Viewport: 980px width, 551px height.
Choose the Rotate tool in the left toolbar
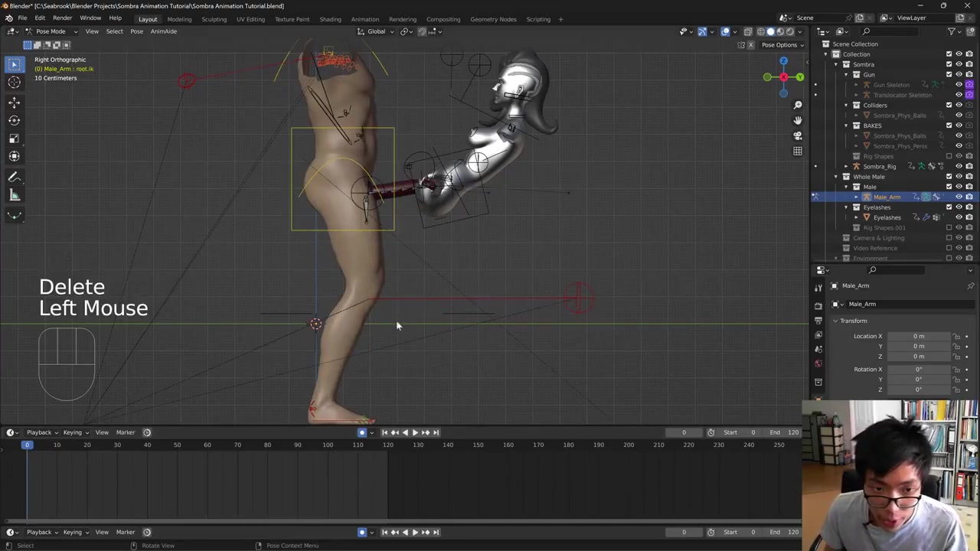coord(14,120)
